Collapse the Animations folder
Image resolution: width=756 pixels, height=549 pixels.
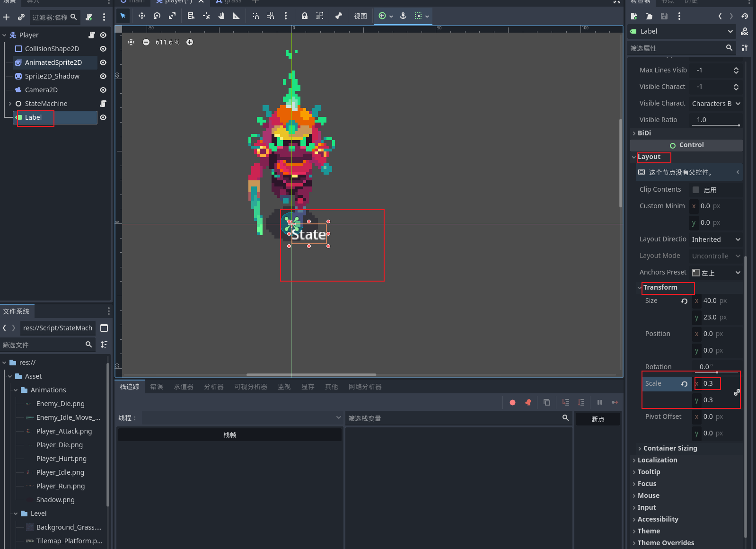pos(16,390)
